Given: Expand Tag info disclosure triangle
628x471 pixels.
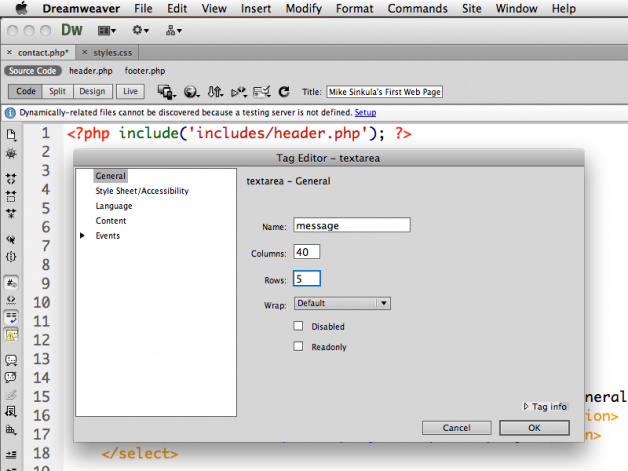Looking at the screenshot, I should [x=526, y=407].
